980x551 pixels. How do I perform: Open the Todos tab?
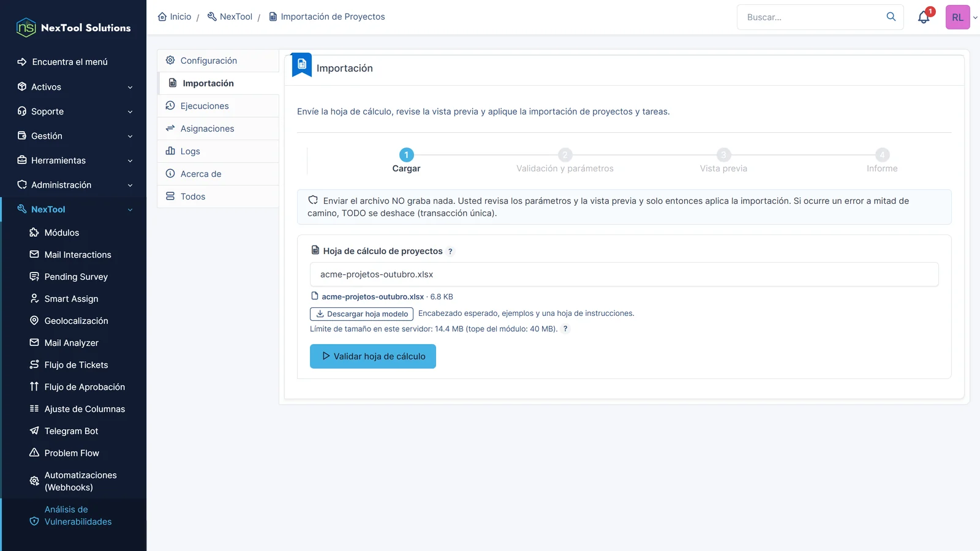218,197
